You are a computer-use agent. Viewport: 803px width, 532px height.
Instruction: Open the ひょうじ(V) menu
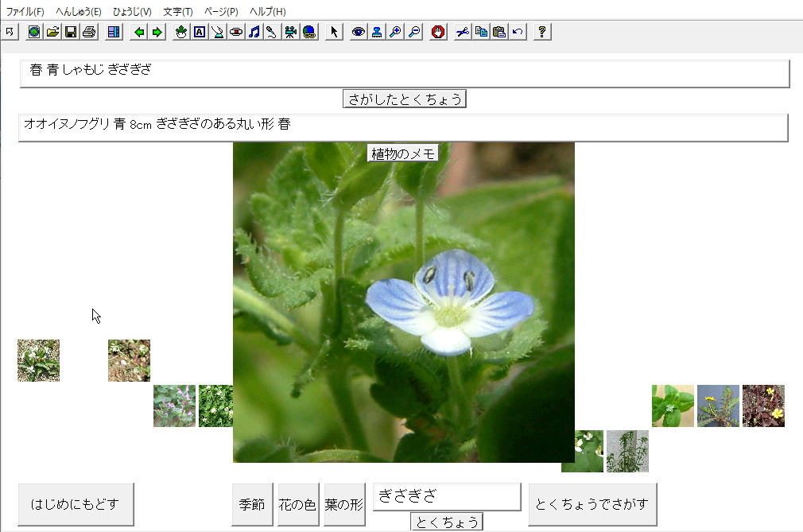tap(132, 12)
